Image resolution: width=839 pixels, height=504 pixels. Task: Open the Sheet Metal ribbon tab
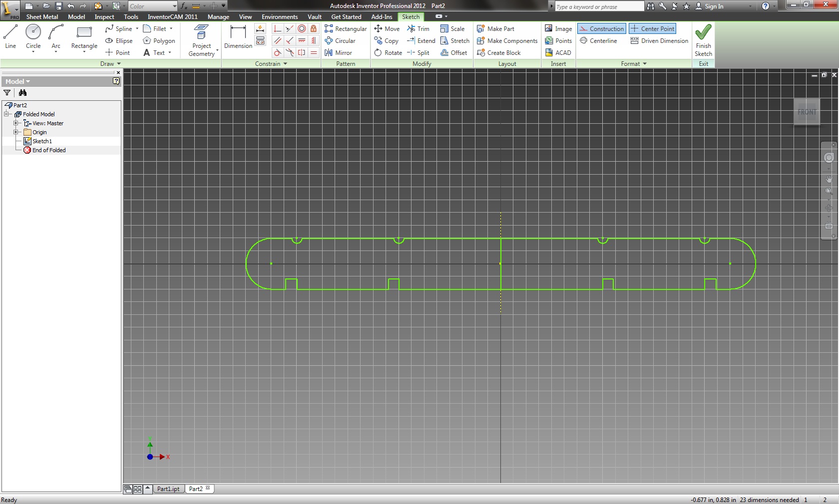[42, 17]
